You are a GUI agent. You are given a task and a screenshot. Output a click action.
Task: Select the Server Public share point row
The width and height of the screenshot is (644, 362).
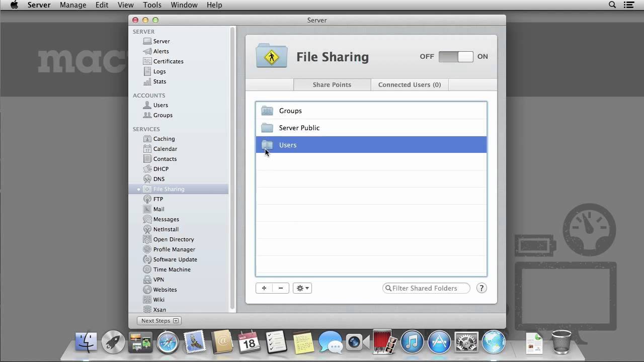pos(371,128)
